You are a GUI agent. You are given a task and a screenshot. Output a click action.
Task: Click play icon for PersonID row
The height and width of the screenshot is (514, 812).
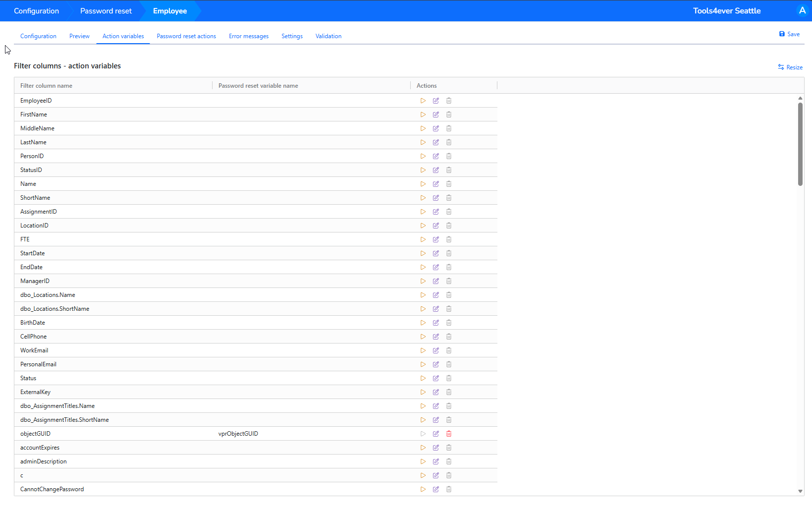tap(423, 156)
